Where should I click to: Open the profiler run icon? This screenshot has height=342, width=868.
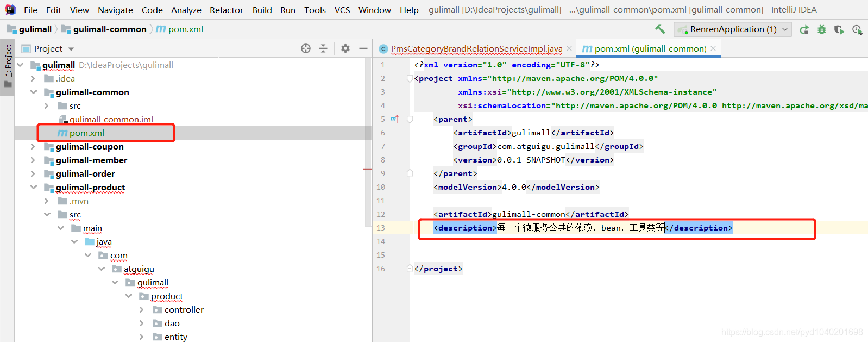(x=857, y=29)
